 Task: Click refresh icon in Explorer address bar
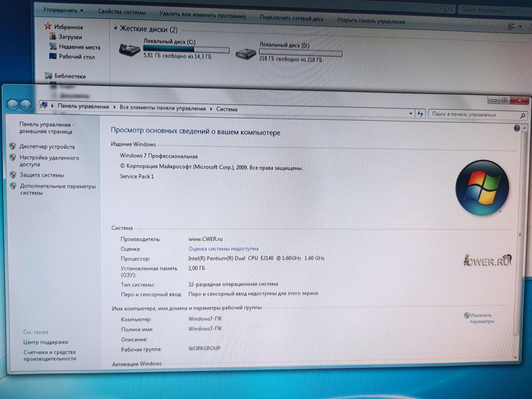(450, 9)
